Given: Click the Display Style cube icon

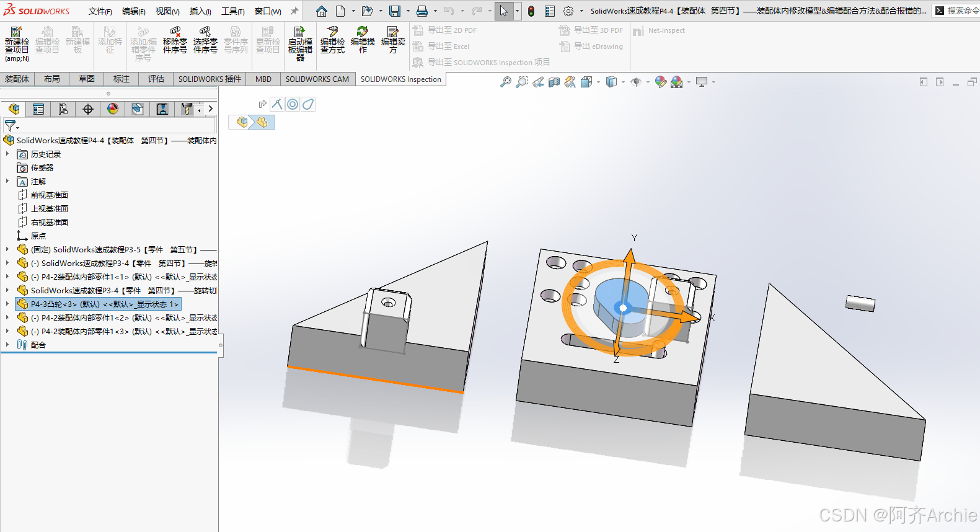Looking at the screenshot, I should (x=611, y=82).
